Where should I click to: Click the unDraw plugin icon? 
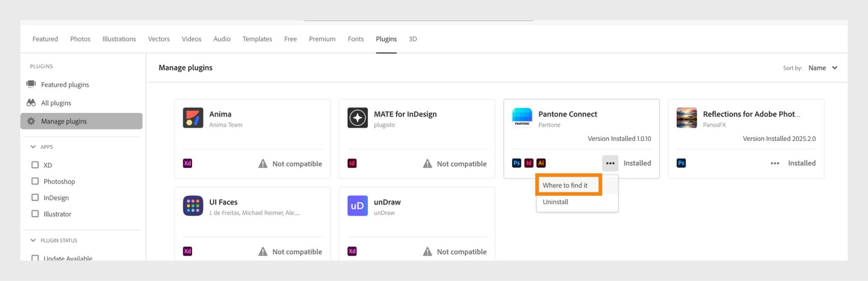tap(358, 206)
